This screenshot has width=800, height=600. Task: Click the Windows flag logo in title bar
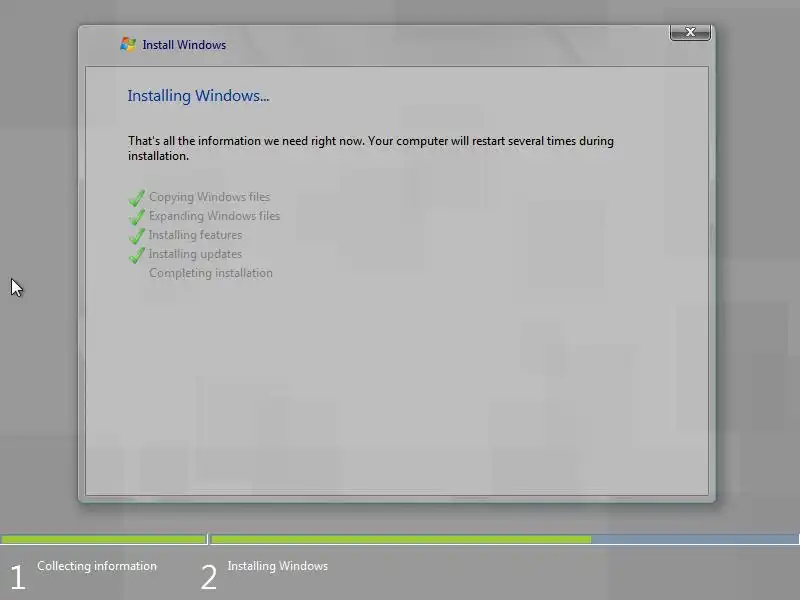pyautogui.click(x=128, y=44)
